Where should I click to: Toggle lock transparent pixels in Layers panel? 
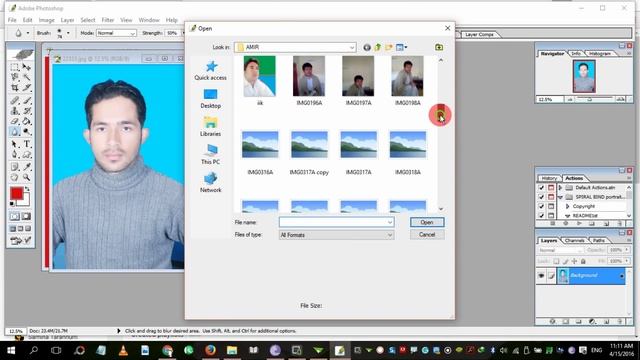[x=556, y=261]
